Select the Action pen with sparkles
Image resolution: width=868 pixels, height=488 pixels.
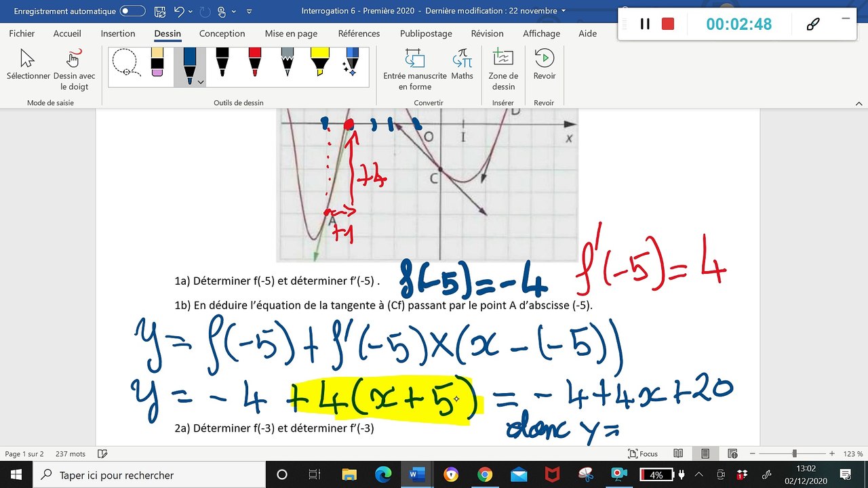click(351, 62)
